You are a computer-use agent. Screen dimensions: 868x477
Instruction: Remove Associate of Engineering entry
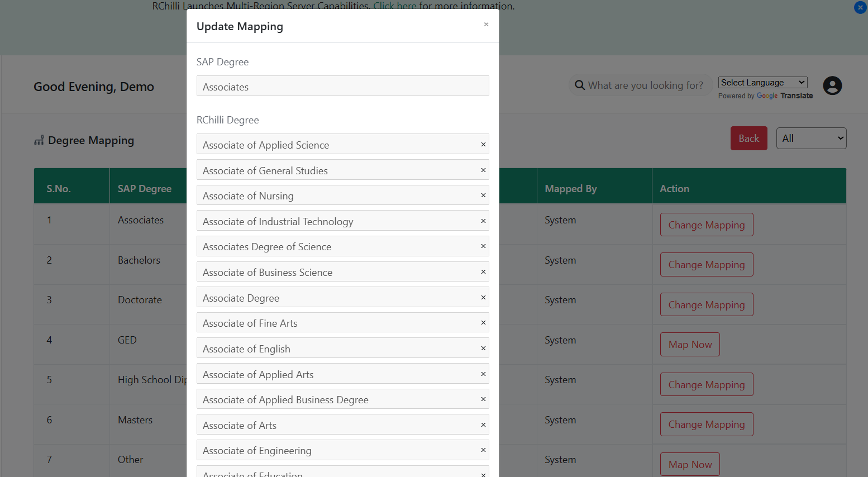click(483, 450)
